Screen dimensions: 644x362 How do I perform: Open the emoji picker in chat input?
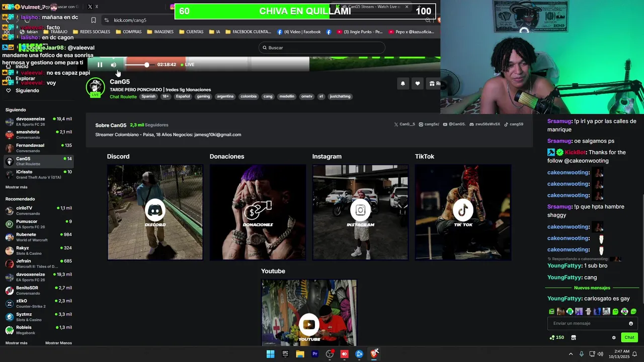click(x=631, y=323)
